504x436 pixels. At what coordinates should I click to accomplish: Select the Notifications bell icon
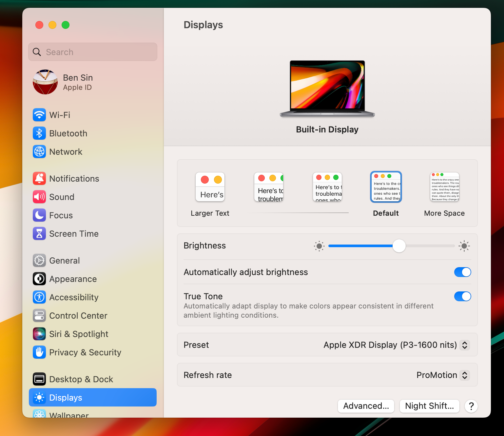click(39, 178)
